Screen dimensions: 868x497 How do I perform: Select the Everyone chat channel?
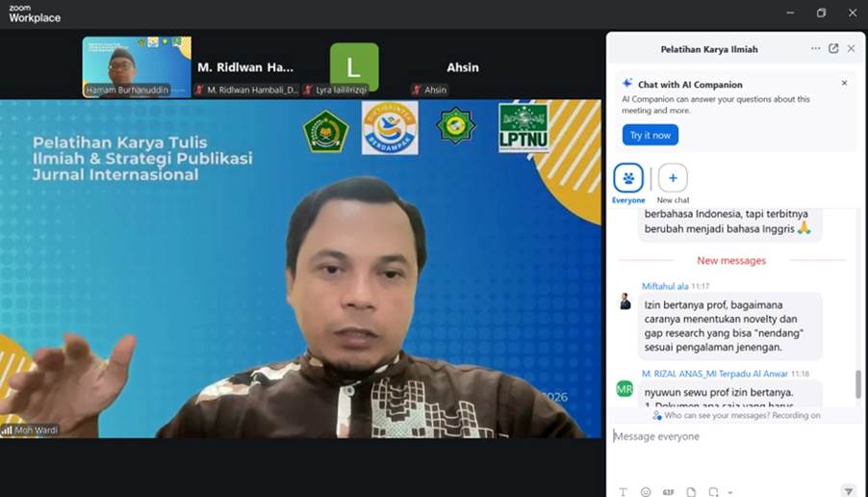click(628, 178)
